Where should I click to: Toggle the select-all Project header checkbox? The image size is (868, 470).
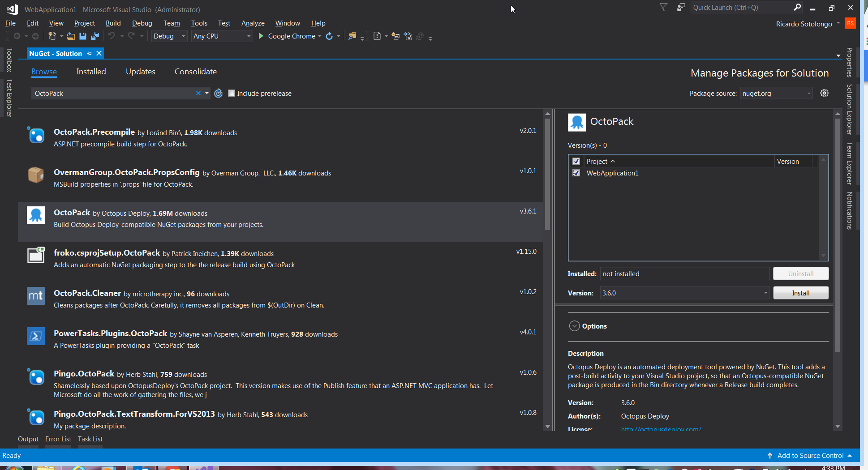(576, 161)
